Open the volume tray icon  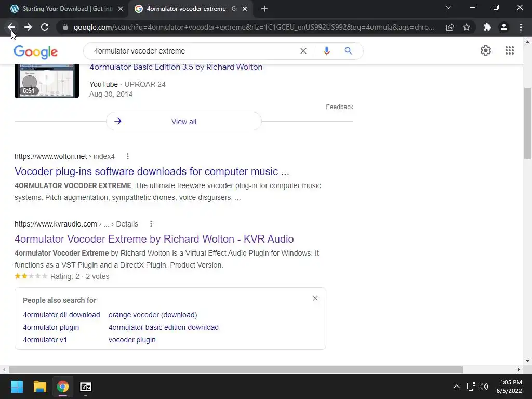[484, 387]
